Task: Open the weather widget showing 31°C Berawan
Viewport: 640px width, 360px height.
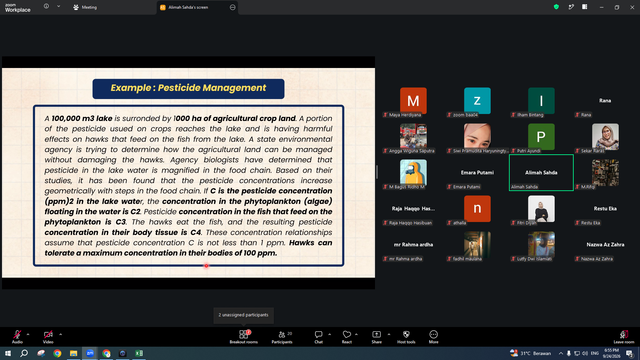Action: point(531,353)
